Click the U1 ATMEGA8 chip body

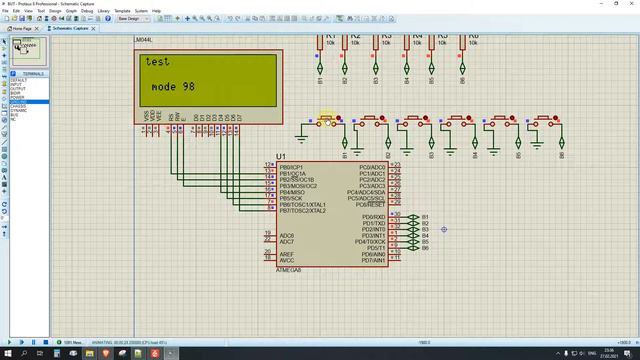332,214
